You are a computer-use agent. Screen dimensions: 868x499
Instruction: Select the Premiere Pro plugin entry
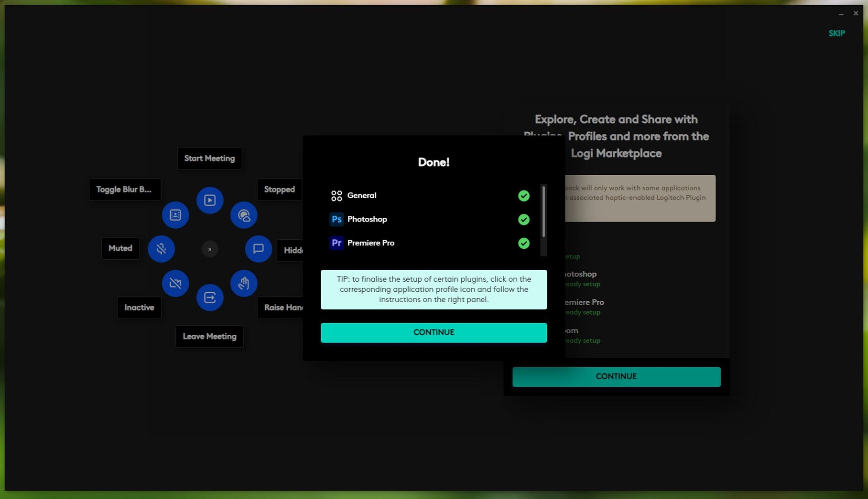click(370, 243)
